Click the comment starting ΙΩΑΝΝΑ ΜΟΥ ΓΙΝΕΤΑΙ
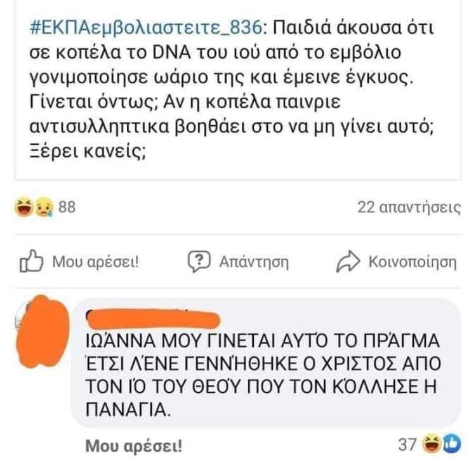 (263, 375)
